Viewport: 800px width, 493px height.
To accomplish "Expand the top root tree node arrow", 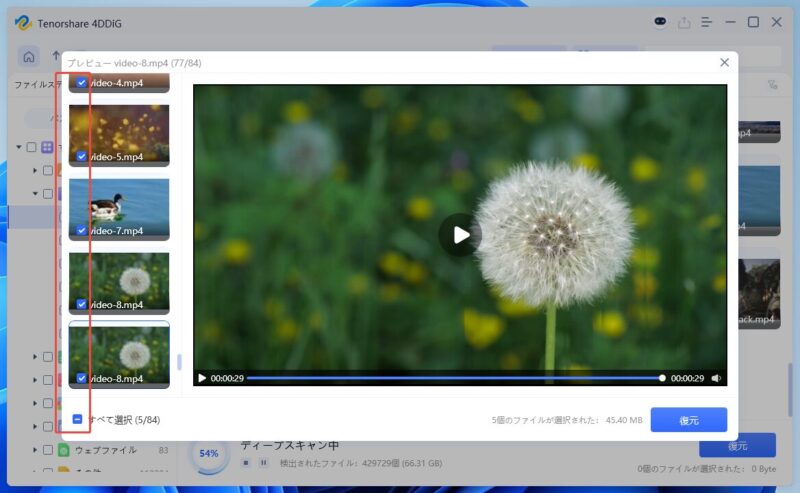I will point(19,147).
